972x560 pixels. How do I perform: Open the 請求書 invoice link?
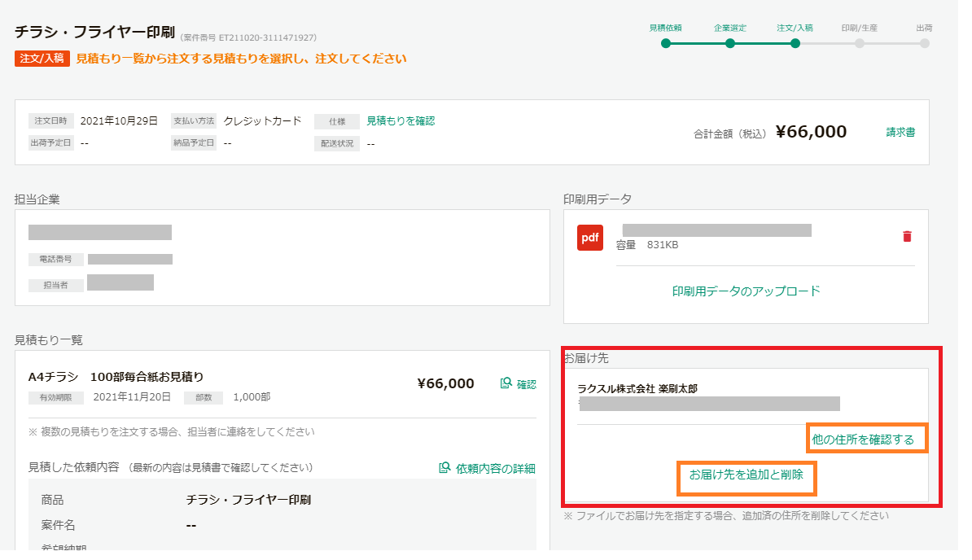[x=900, y=132]
